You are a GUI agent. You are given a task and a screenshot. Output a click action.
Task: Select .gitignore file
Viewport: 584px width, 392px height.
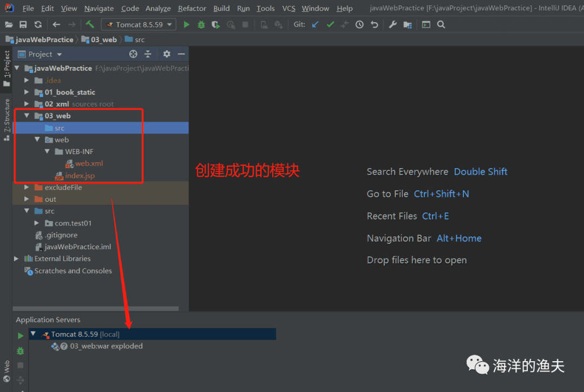(61, 235)
